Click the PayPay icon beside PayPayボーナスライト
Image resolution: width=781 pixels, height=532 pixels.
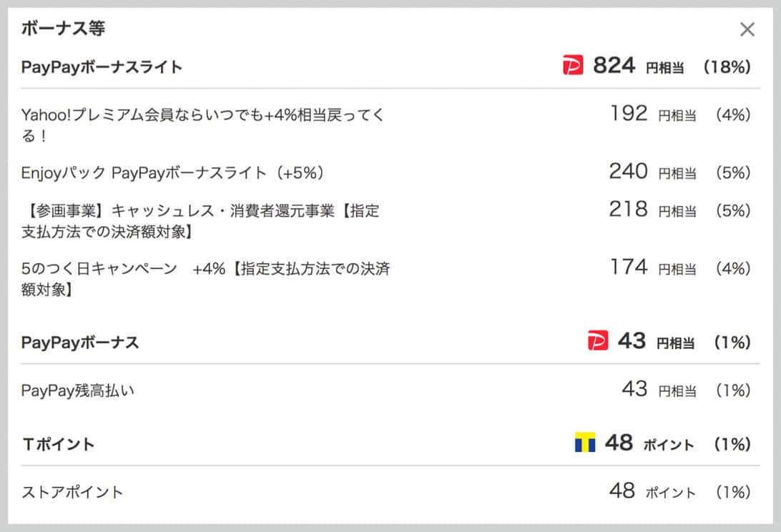573,65
